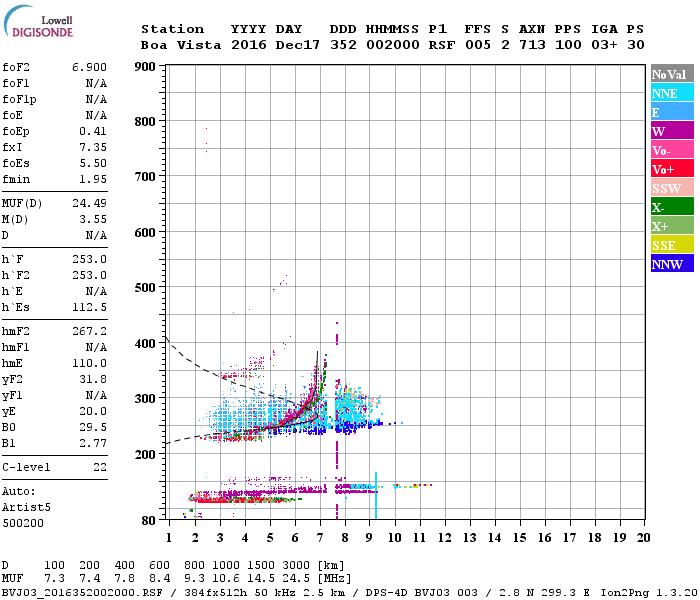
Task: Click the 80 km y-axis label
Action: tap(149, 520)
